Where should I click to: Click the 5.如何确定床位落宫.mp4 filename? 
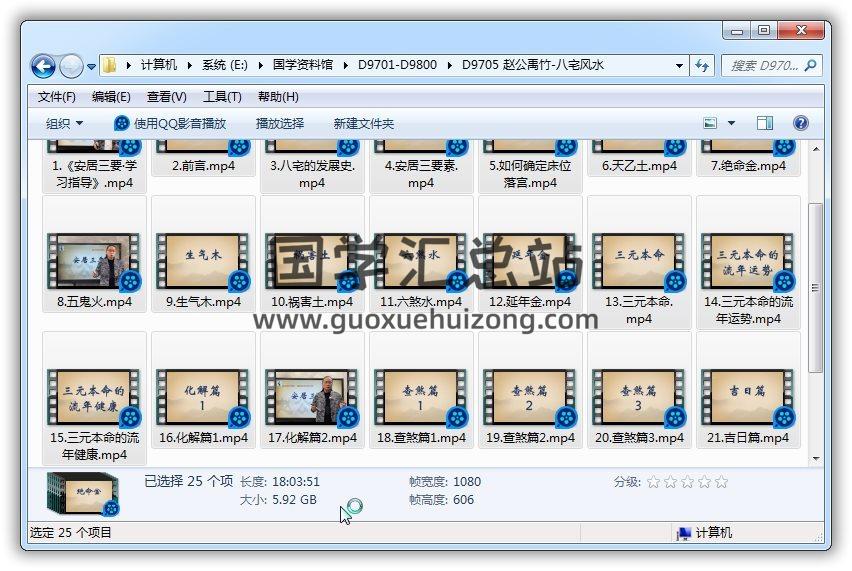(530, 174)
